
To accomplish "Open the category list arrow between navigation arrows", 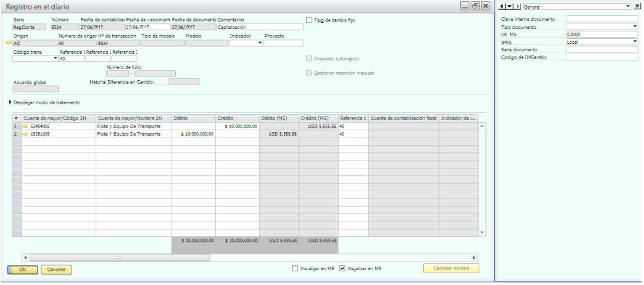I will [x=509, y=6].
